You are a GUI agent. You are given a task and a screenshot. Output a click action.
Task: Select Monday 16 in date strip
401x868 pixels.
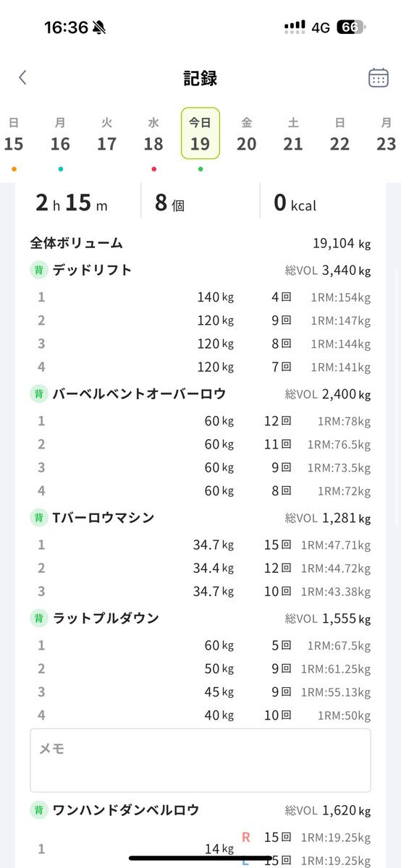coord(60,137)
